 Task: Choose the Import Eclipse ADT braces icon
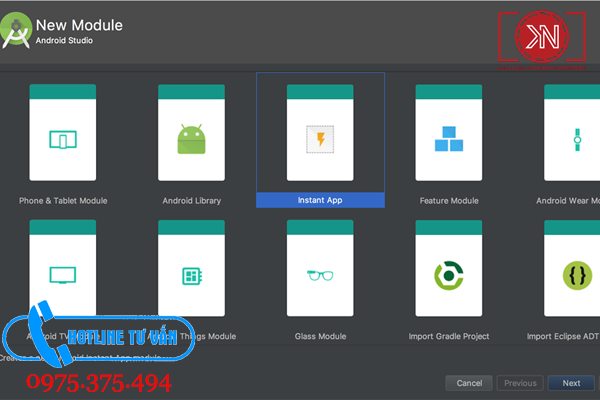(577, 276)
